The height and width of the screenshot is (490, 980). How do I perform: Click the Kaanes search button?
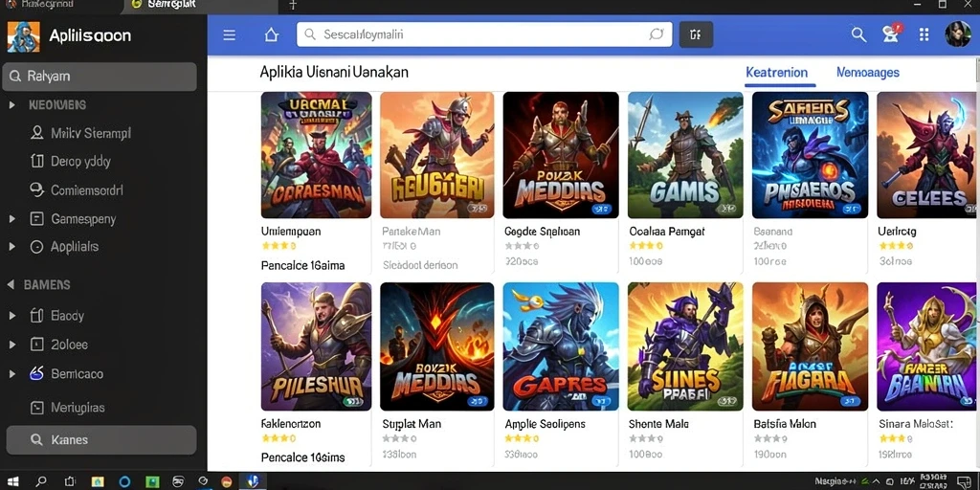(101, 440)
